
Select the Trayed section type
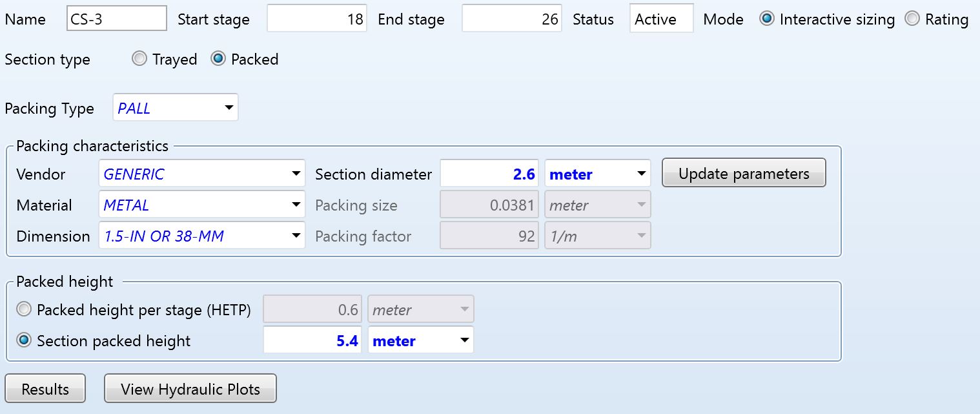point(139,59)
